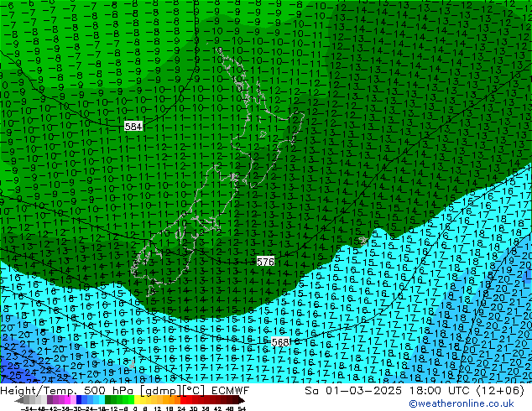
Task: Click the "Sa 01-03-2025" forecast date text
Action: tap(353, 391)
